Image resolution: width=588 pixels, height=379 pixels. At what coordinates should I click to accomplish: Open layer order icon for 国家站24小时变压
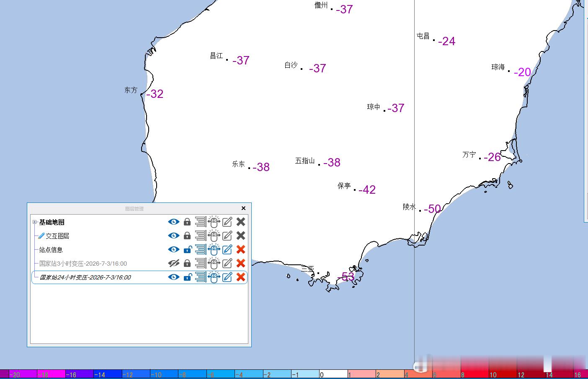(201, 277)
